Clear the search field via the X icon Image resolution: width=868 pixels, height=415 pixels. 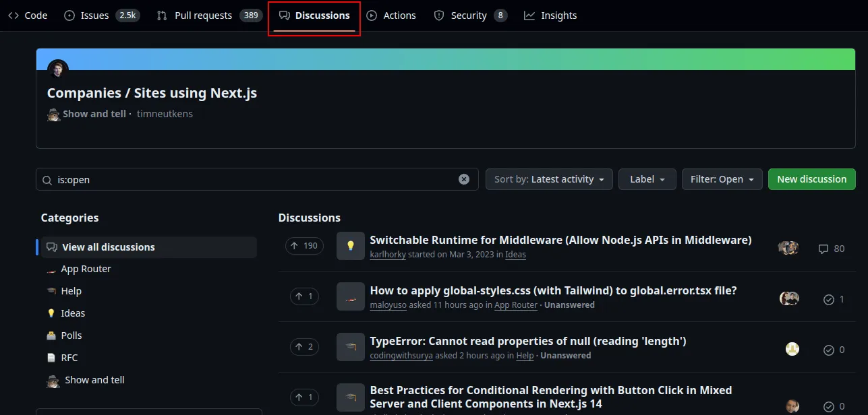pos(463,179)
